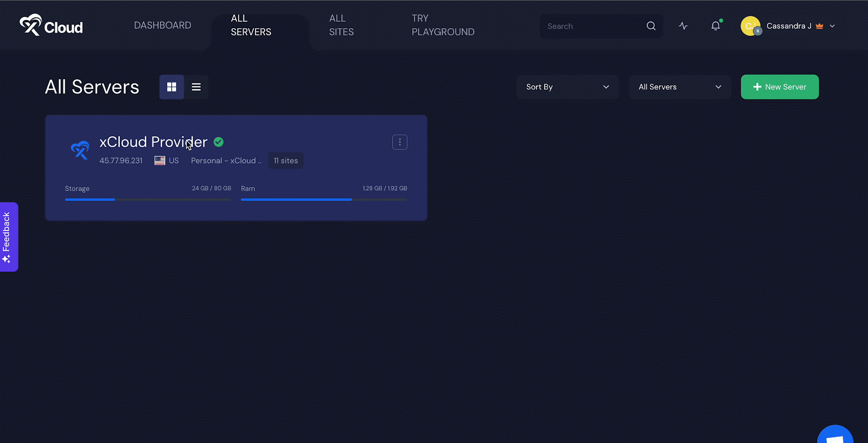Click the search magnifier icon

coord(651,26)
